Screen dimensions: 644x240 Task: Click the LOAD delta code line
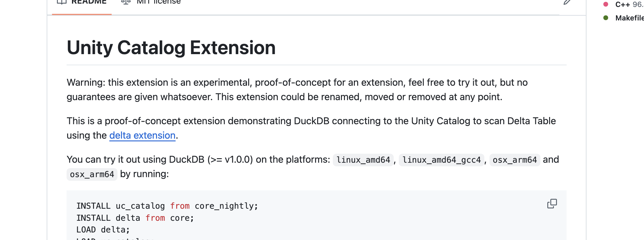tap(103, 229)
